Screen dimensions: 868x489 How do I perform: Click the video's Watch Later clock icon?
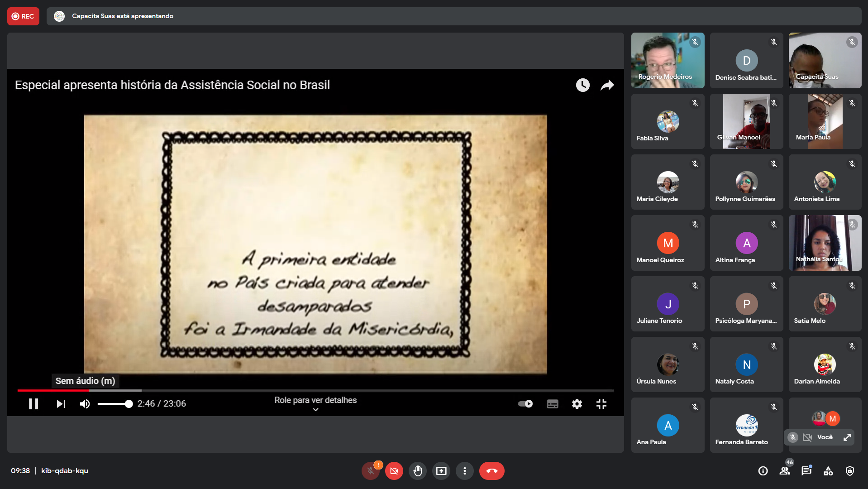click(582, 85)
